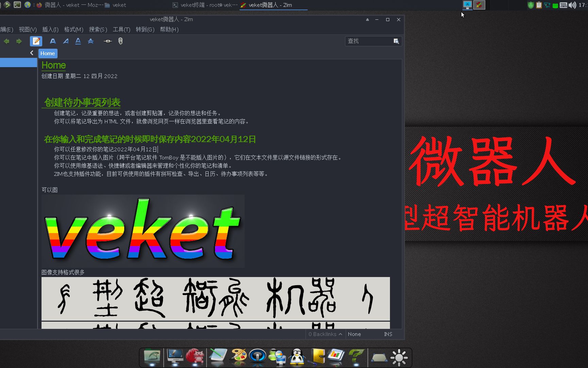The width and height of the screenshot is (588, 368).
Task: Click the sun brightness dock icon
Action: pos(399,357)
